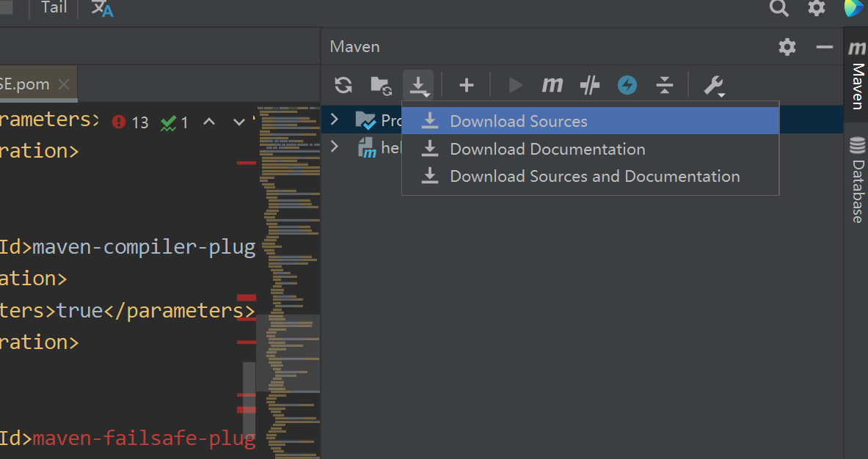This screenshot has height=459, width=868.
Task: Go to previous highlighted error arrow
Action: pos(208,122)
